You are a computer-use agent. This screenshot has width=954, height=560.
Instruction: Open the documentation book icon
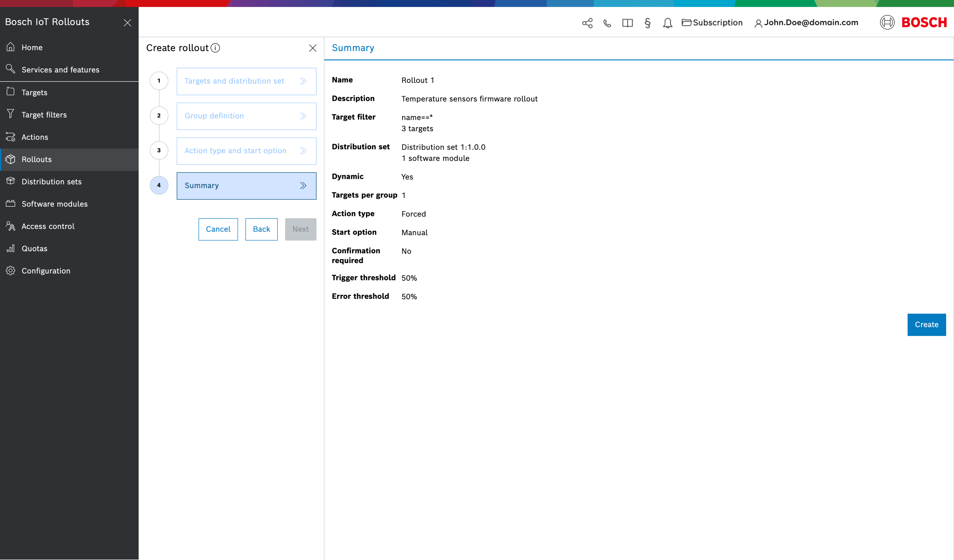[x=627, y=23]
